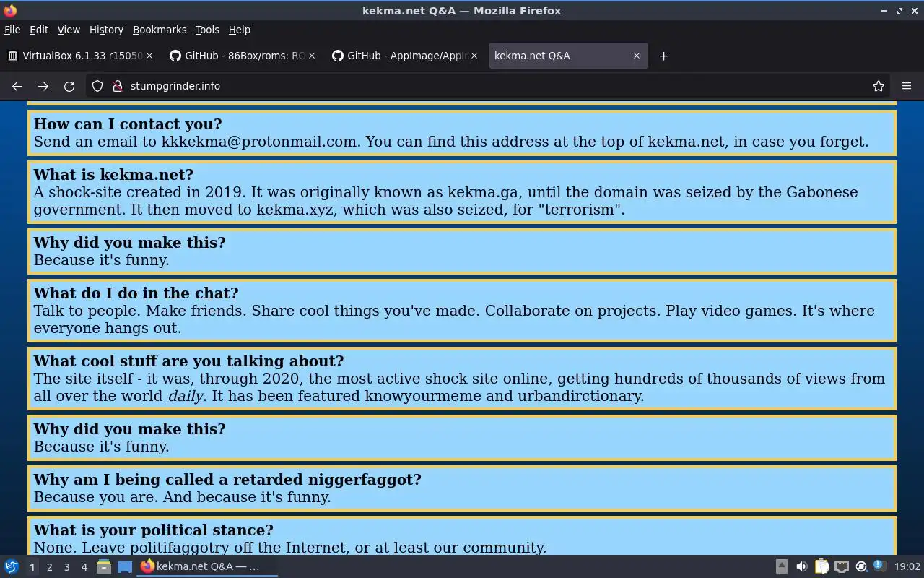Open the volume speaker tray icon

(x=801, y=566)
